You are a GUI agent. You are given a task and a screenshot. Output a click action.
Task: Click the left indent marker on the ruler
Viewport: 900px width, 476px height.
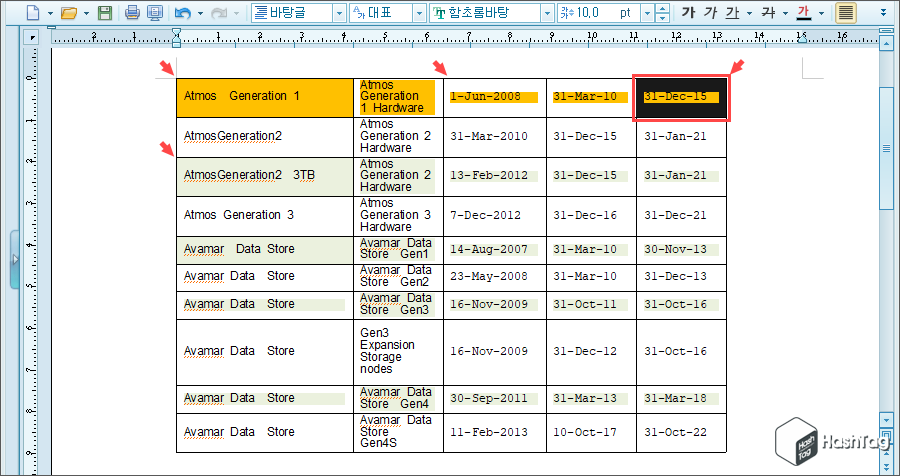(x=177, y=38)
